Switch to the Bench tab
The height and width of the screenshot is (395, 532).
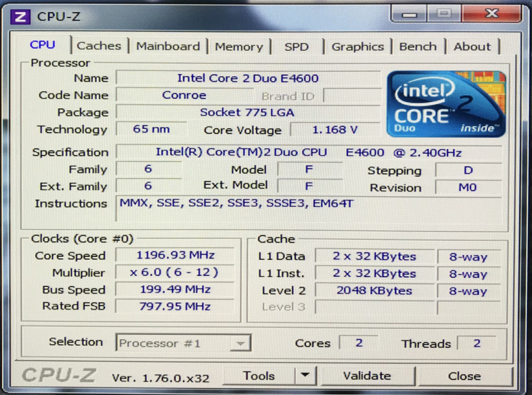[418, 46]
